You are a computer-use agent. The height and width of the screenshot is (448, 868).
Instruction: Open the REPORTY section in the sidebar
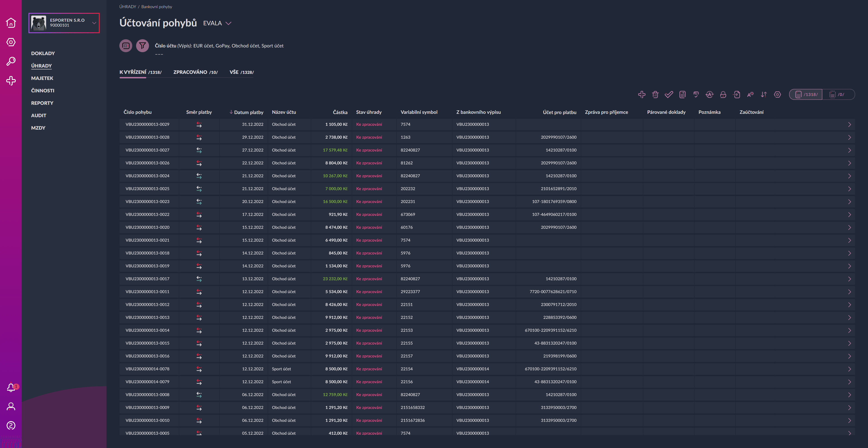[42, 103]
